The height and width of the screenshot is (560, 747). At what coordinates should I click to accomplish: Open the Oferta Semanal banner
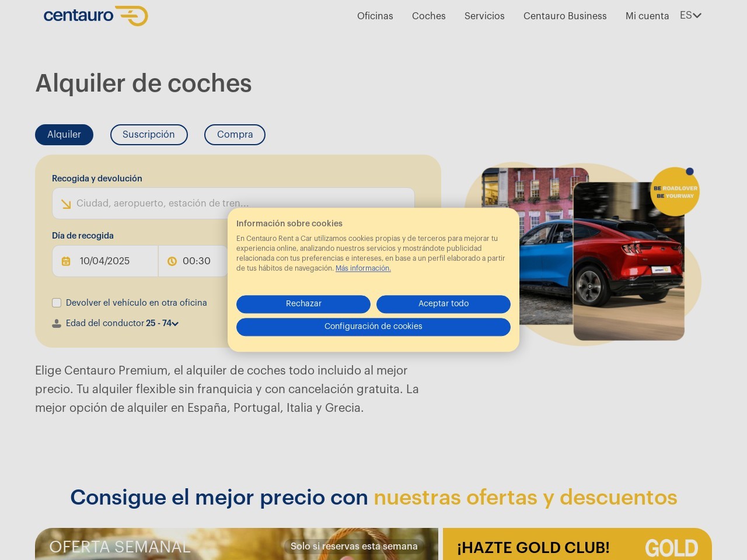click(236, 544)
